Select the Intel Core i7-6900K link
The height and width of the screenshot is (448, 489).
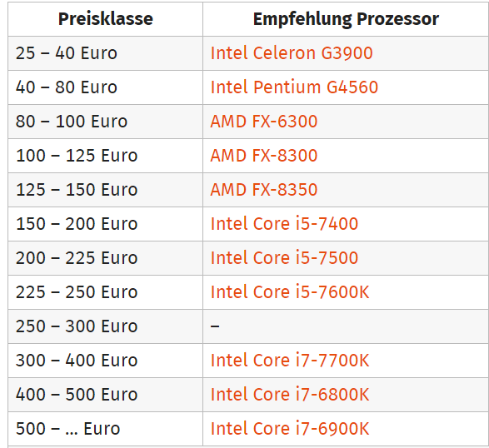click(x=290, y=428)
